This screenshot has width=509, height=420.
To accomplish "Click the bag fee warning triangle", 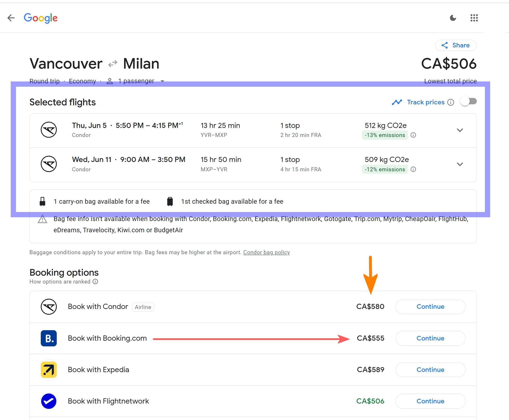I will click(42, 219).
